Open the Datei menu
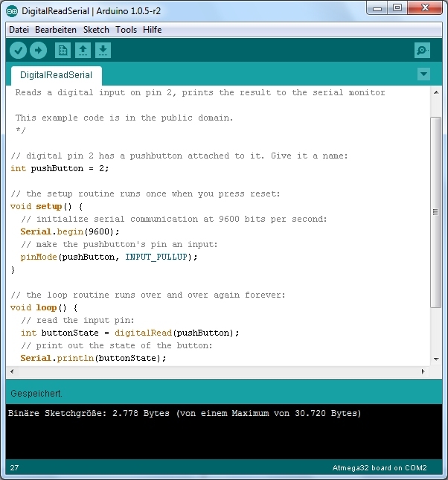Viewport: 448px width, 480px height. coord(19,30)
